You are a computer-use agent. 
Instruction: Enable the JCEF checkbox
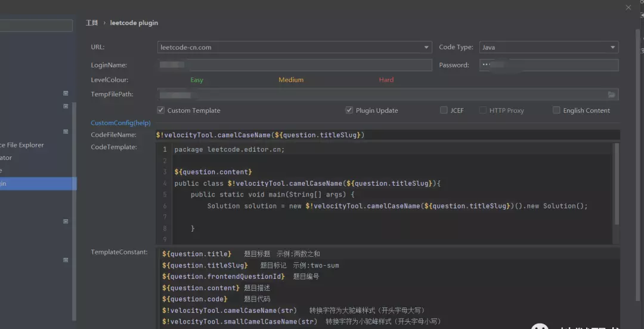(x=444, y=110)
